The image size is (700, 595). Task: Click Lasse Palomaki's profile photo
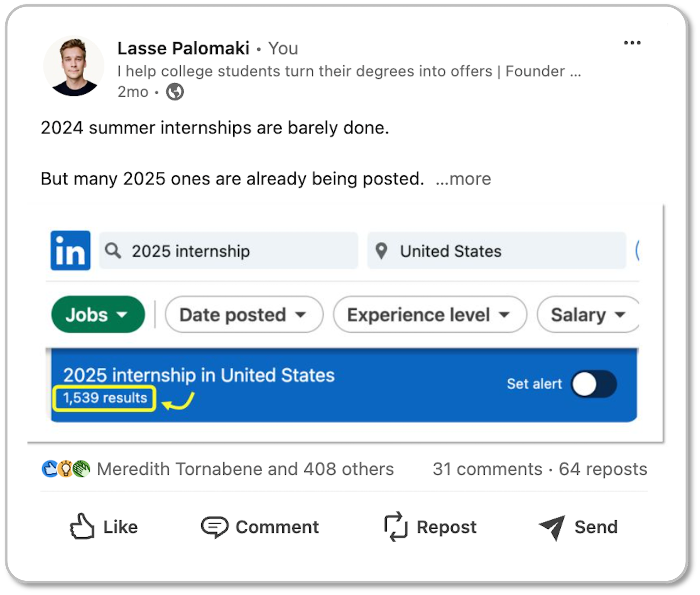[74, 66]
